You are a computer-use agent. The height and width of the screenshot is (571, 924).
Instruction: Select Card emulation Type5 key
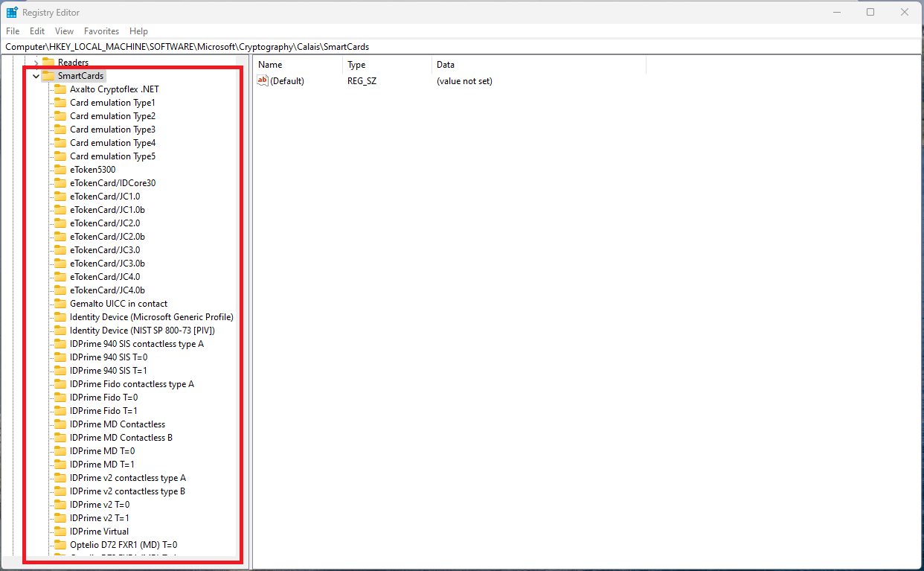(112, 156)
